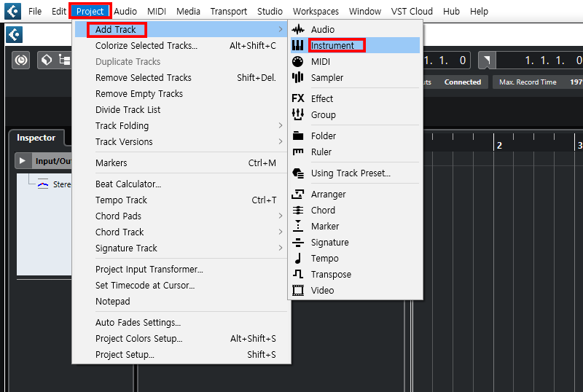Click the diamond-shaped toolbar icon

(x=47, y=60)
